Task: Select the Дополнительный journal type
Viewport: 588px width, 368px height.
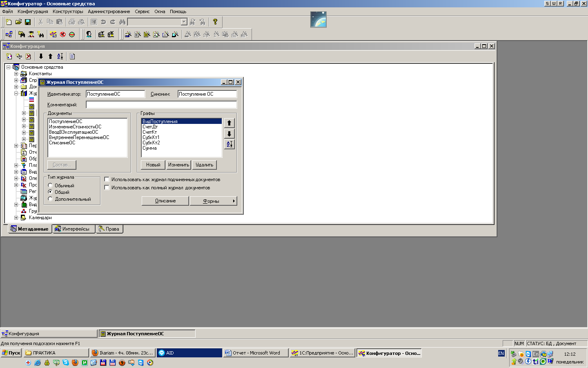Action: pos(50,199)
